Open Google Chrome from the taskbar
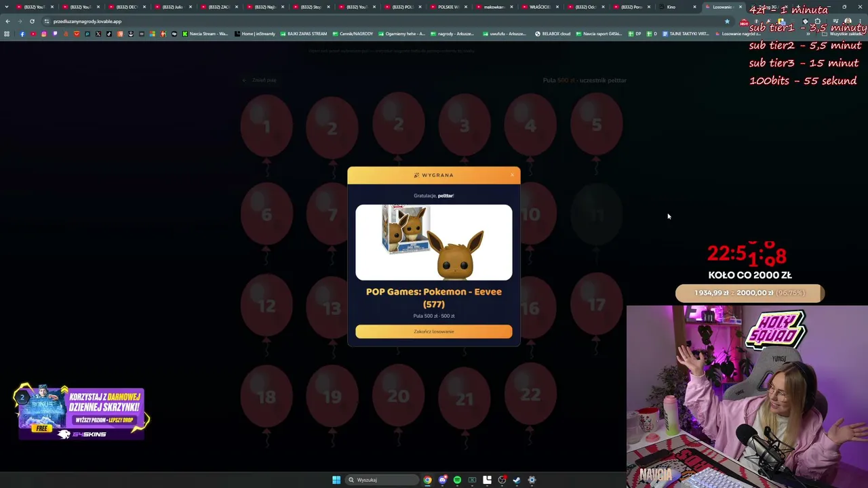Image resolution: width=868 pixels, height=488 pixels. pyautogui.click(x=427, y=480)
